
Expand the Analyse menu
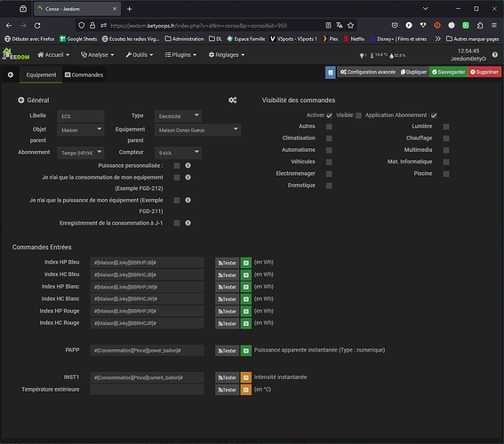click(x=98, y=55)
